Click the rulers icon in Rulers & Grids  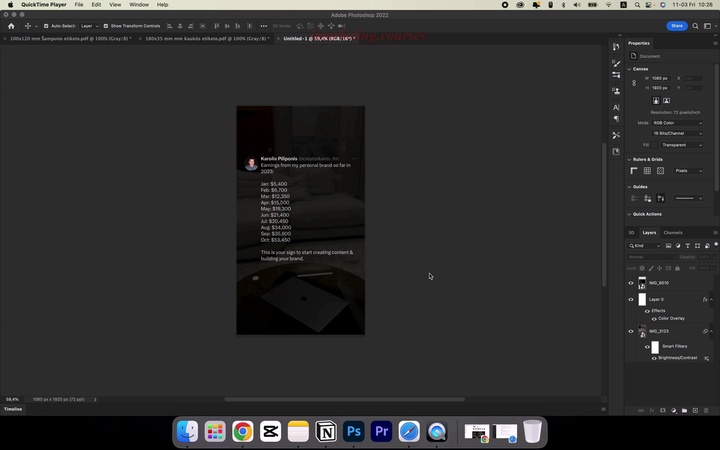pos(634,171)
